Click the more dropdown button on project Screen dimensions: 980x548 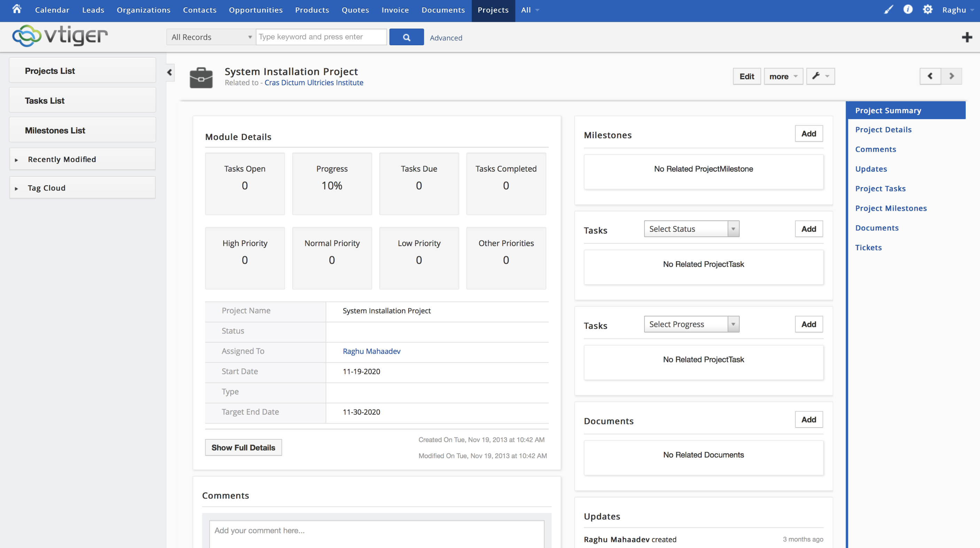783,76
